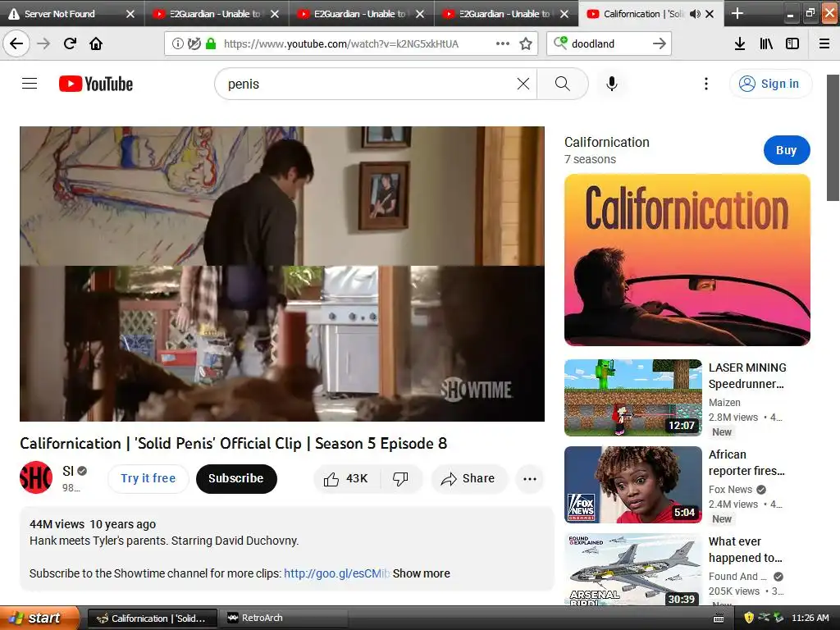
Task: Select the Californication taskbar button
Action: [x=152, y=618]
